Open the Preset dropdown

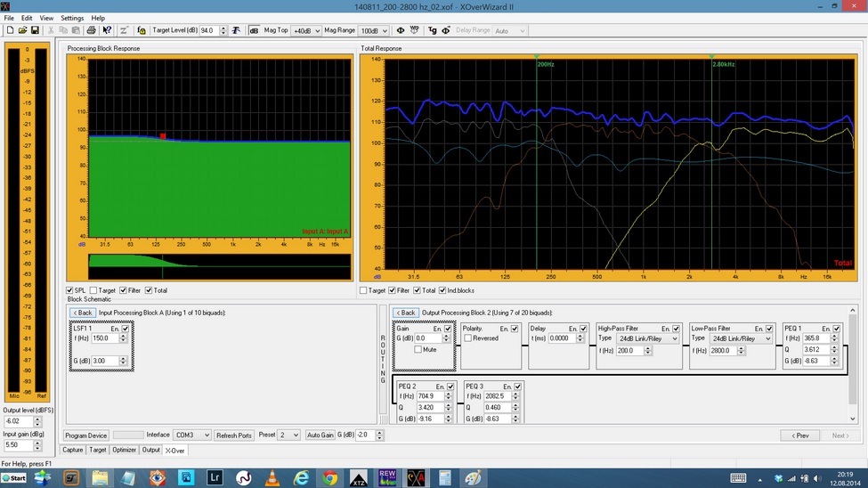click(x=288, y=435)
